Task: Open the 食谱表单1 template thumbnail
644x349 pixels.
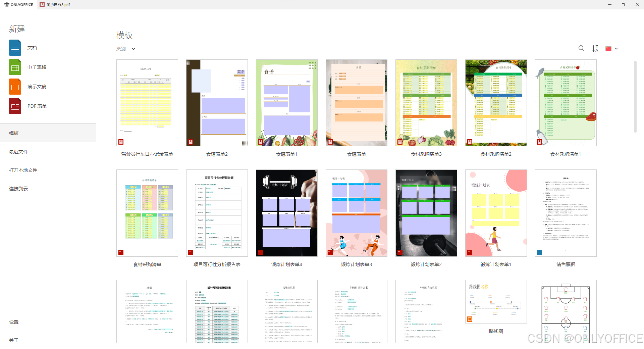Action: point(287,103)
